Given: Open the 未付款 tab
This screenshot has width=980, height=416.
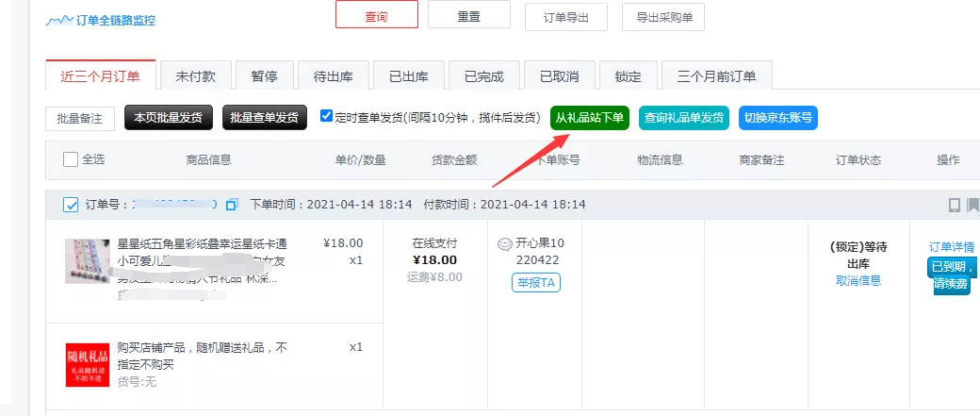Looking at the screenshot, I should pos(196,77).
